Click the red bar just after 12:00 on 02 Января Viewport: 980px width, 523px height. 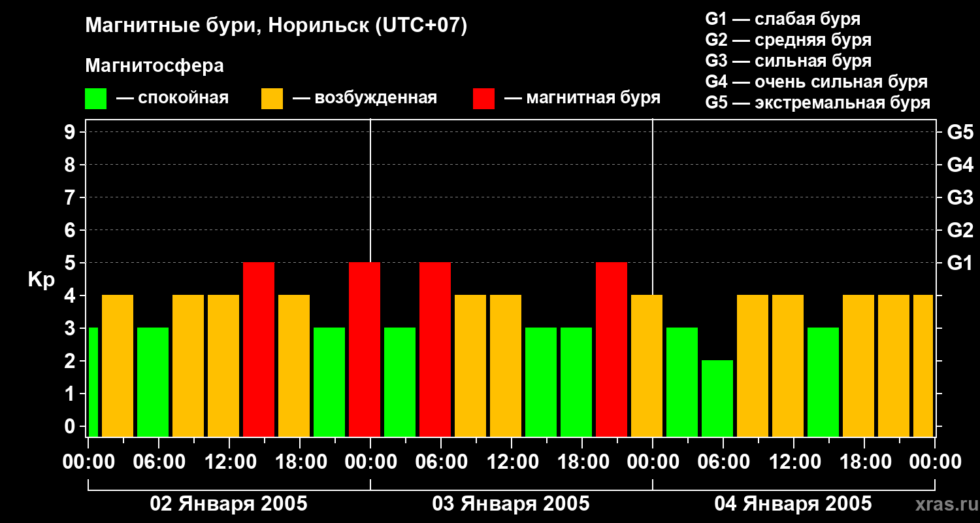pos(259,349)
